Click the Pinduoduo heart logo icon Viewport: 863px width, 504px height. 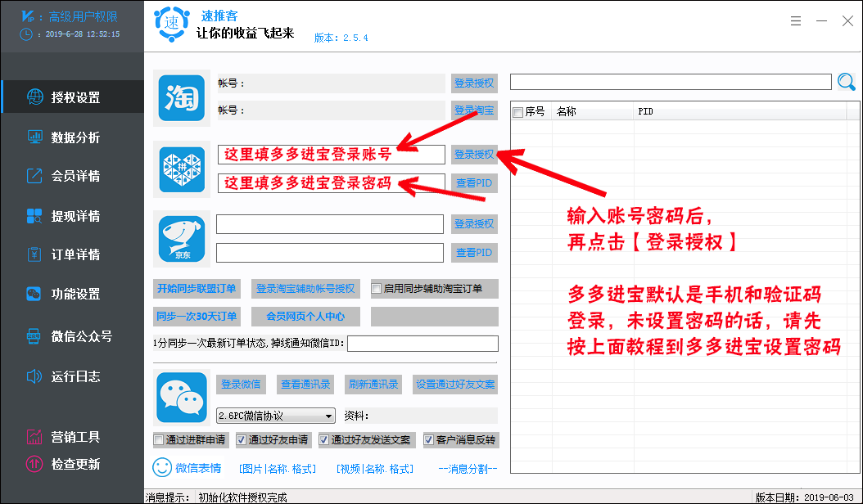click(x=182, y=169)
